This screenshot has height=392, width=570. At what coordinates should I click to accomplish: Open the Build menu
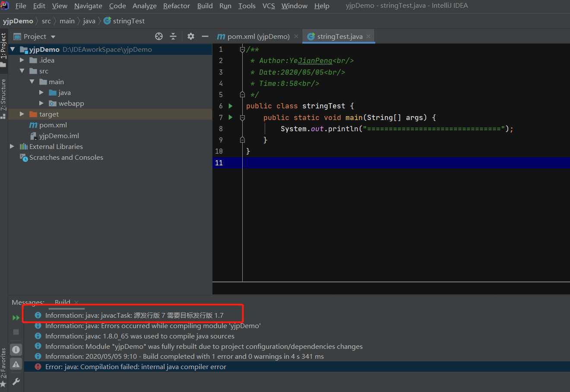click(x=205, y=6)
